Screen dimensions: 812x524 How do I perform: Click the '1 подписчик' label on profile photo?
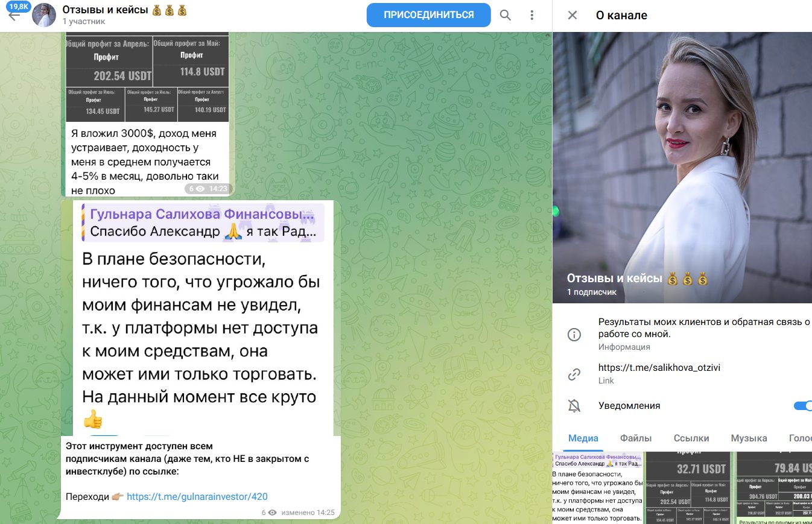[592, 292]
